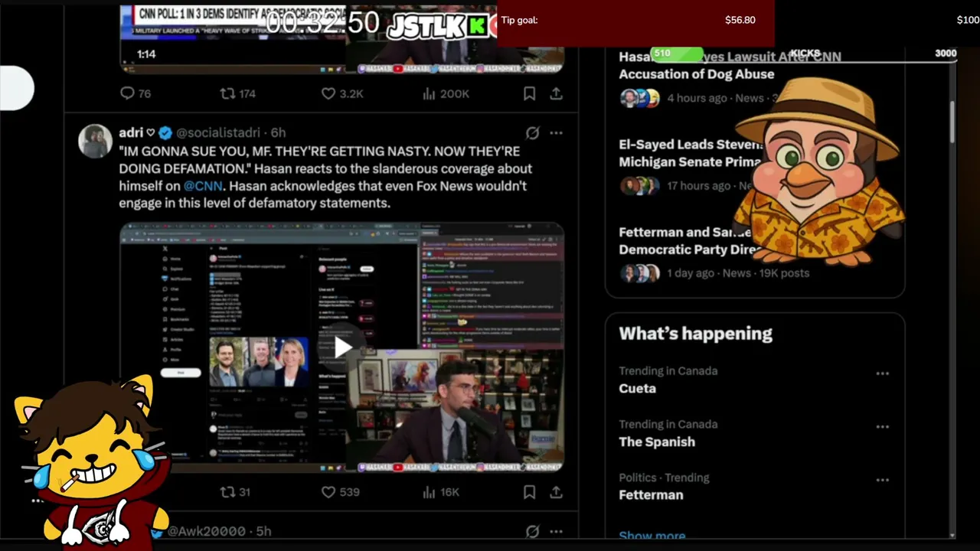980x551 pixels.
Task: Open the @Awk20000 handle
Action: 207,531
